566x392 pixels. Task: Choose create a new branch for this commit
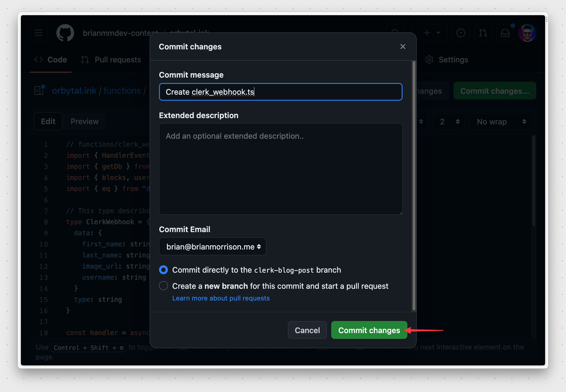pos(163,286)
